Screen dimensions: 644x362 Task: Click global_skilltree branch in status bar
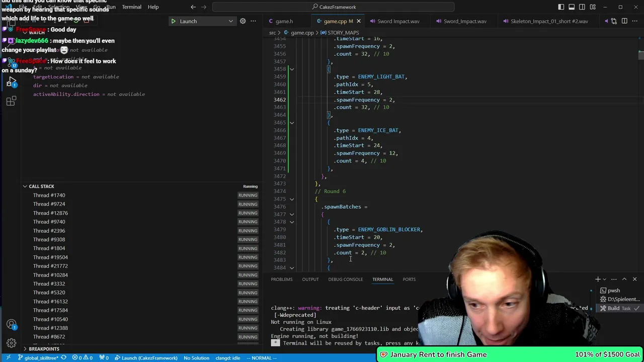pyautogui.click(x=38, y=358)
